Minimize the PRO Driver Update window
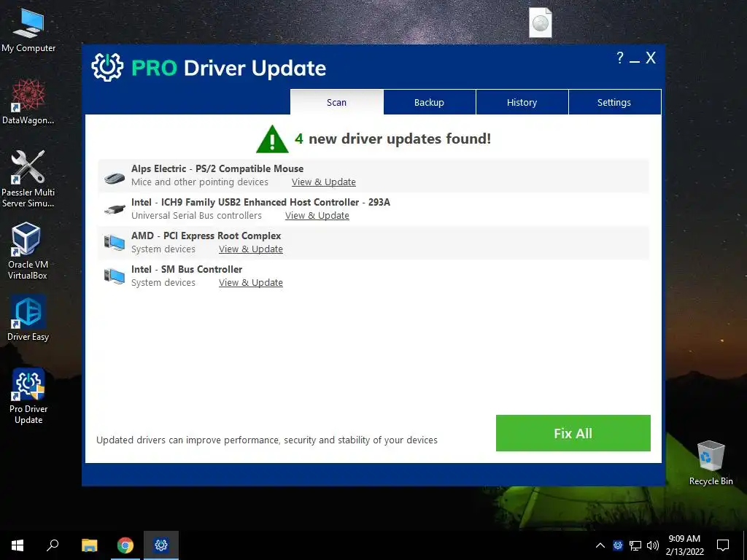 pos(634,61)
